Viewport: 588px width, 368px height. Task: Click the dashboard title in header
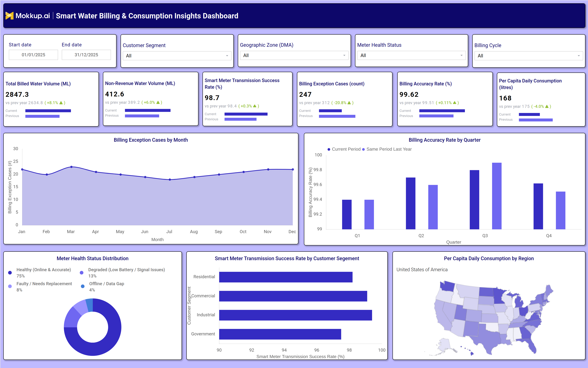tap(147, 16)
